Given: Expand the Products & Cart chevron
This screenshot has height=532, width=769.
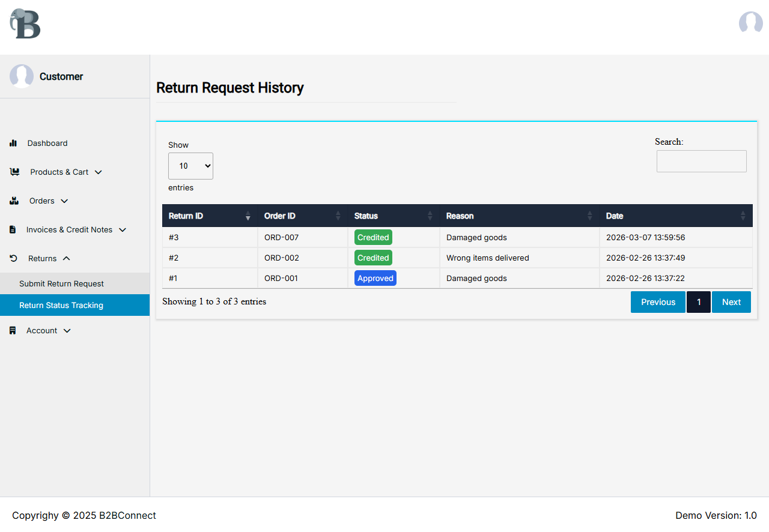Looking at the screenshot, I should [x=99, y=172].
